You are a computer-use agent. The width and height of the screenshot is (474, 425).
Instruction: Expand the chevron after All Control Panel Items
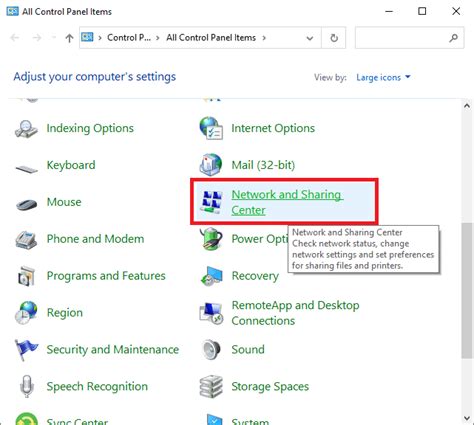coord(264,38)
